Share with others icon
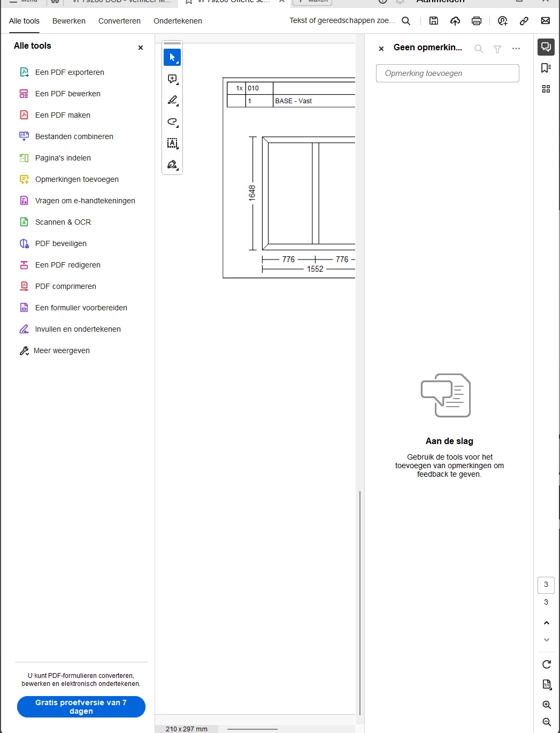Image resolution: width=560 pixels, height=733 pixels. click(502, 21)
